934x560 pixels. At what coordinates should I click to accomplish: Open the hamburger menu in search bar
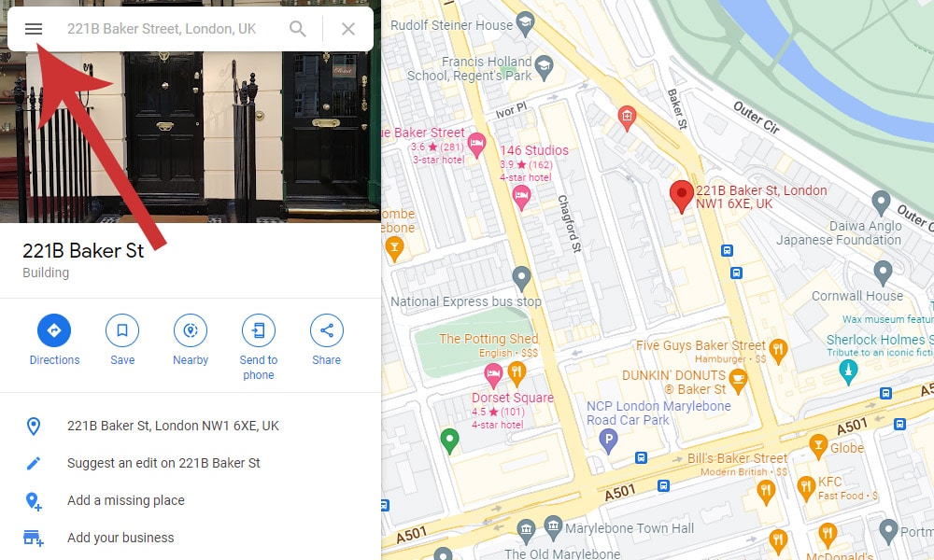[x=34, y=29]
